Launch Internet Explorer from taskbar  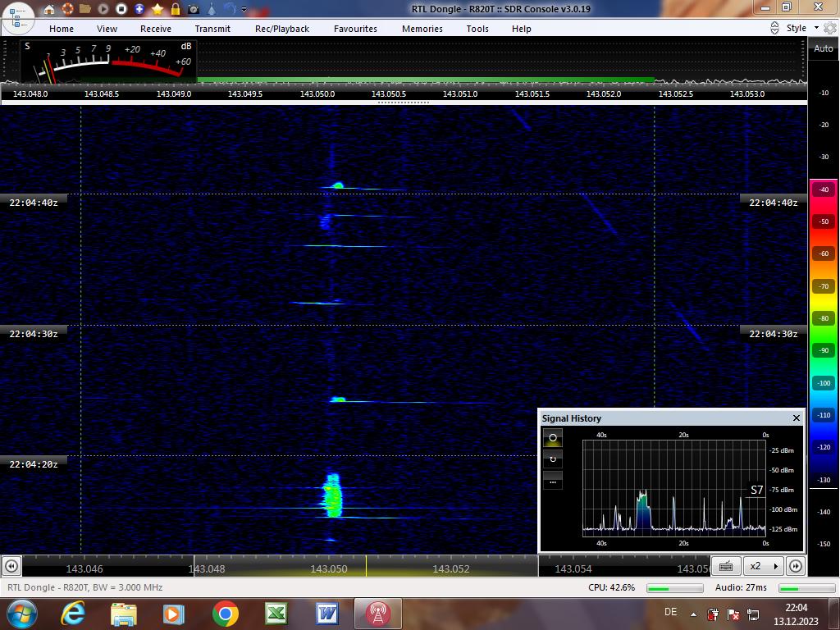[x=73, y=614]
